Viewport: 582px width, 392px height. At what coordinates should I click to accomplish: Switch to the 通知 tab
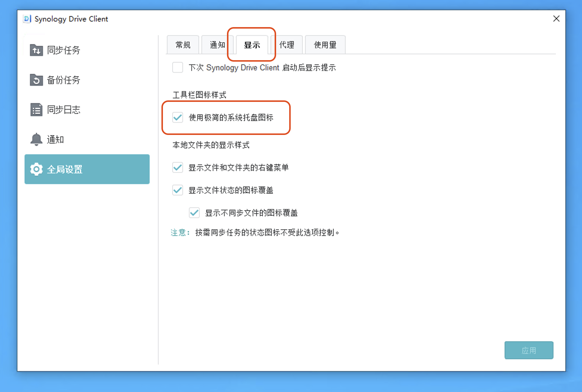tap(217, 45)
